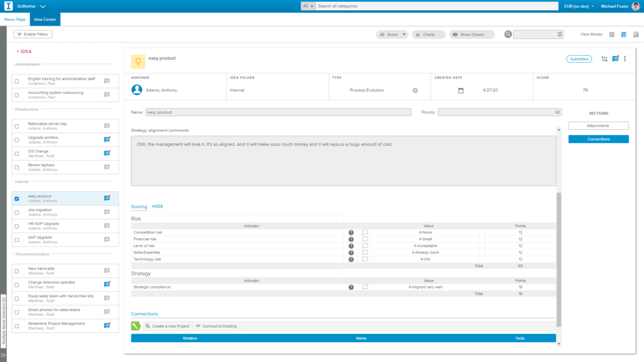
Task: Tick the Upgrade printers checkbox
Action: pyautogui.click(x=17, y=139)
